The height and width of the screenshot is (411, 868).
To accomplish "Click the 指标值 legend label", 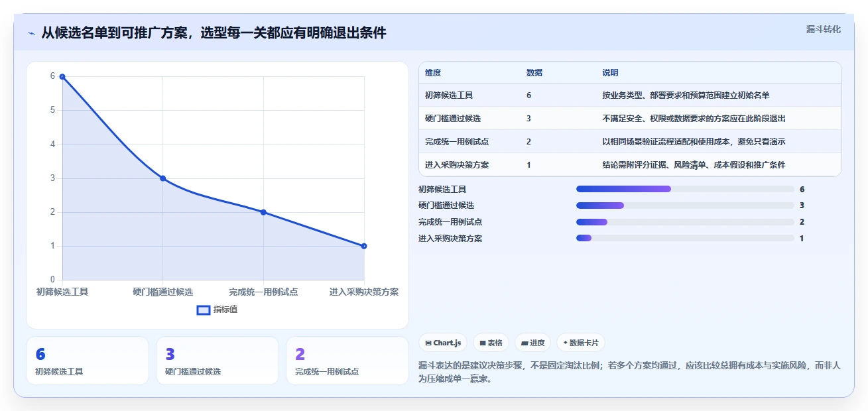I will (x=225, y=310).
